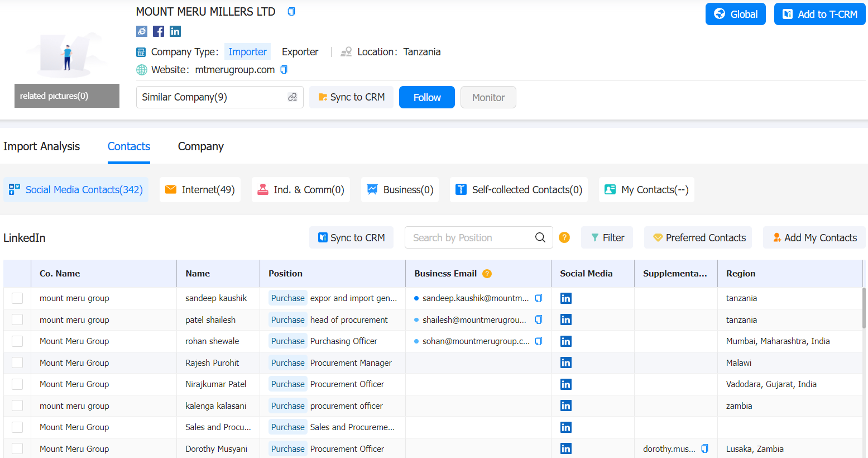
Task: Switch to the Contacts tab
Action: pos(129,146)
